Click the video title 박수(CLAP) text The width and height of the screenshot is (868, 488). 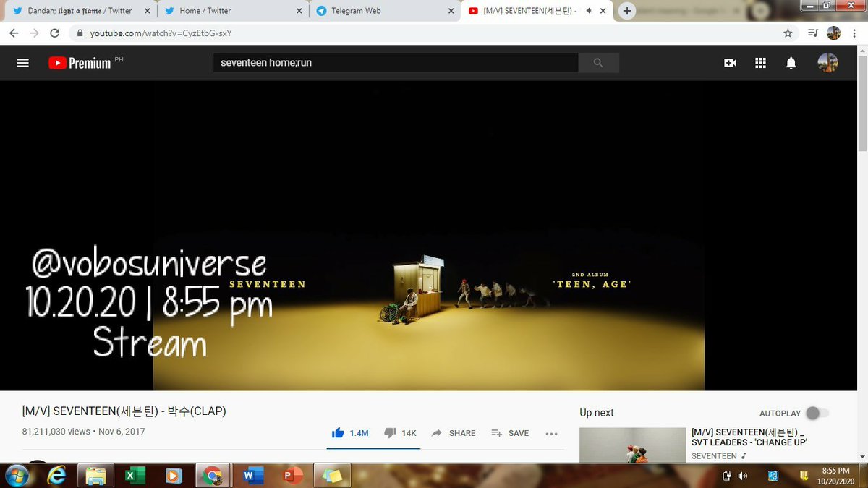[124, 411]
